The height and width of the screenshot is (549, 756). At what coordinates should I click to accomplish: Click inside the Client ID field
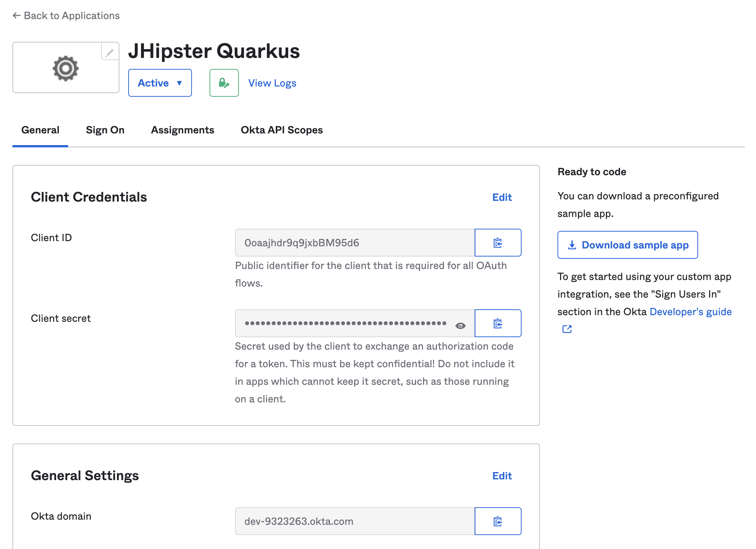click(355, 243)
